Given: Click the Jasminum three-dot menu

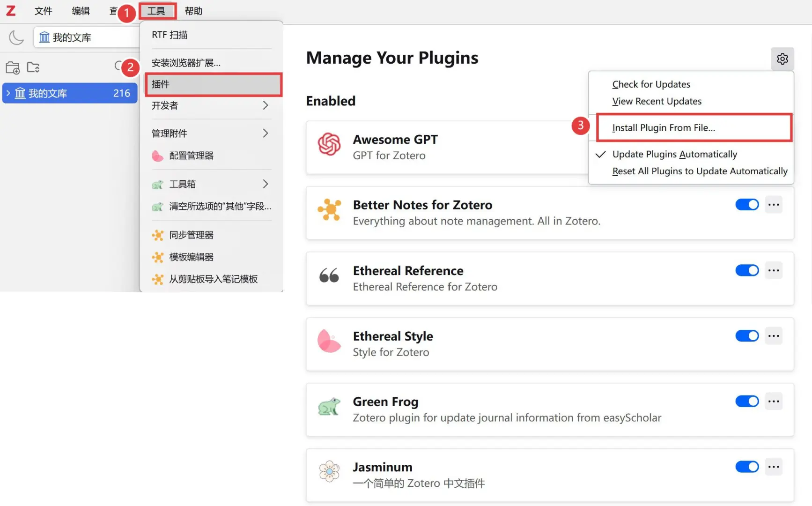Looking at the screenshot, I should click(774, 467).
